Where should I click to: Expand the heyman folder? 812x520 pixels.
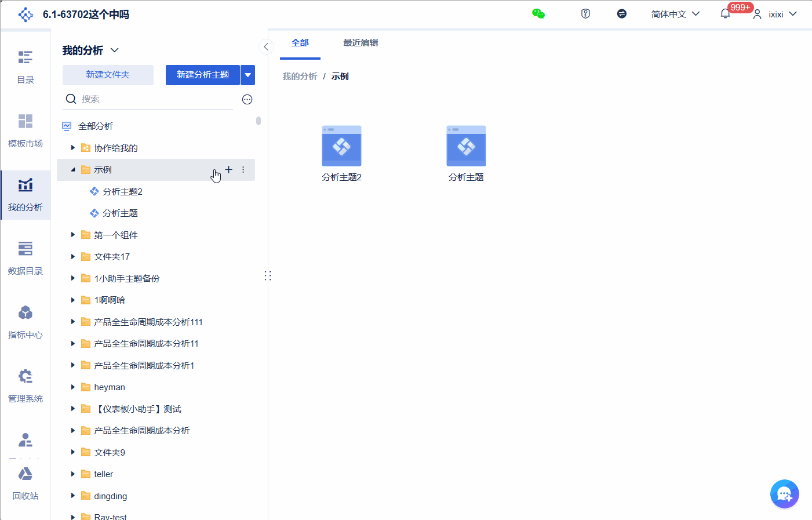73,387
